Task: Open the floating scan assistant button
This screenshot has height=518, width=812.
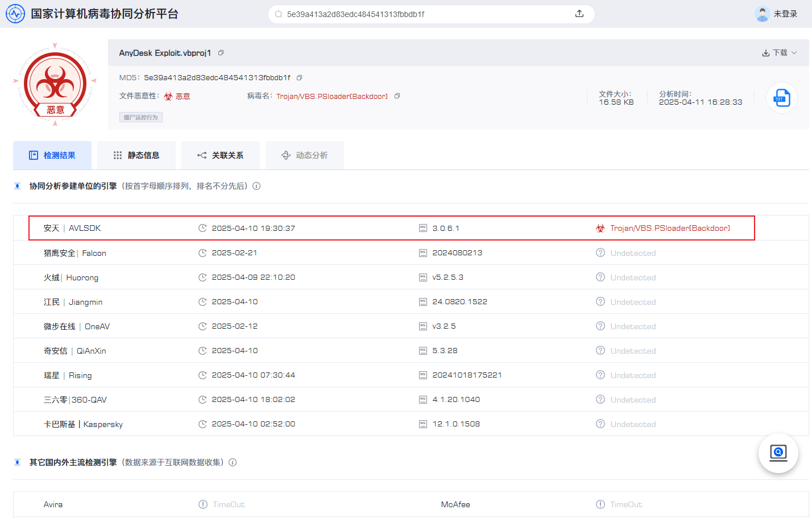Action: click(x=778, y=453)
